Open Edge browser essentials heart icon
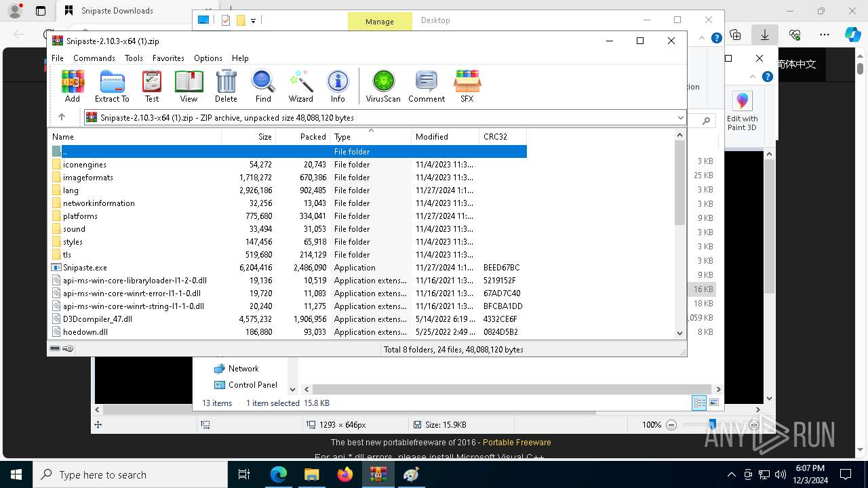 tap(795, 35)
